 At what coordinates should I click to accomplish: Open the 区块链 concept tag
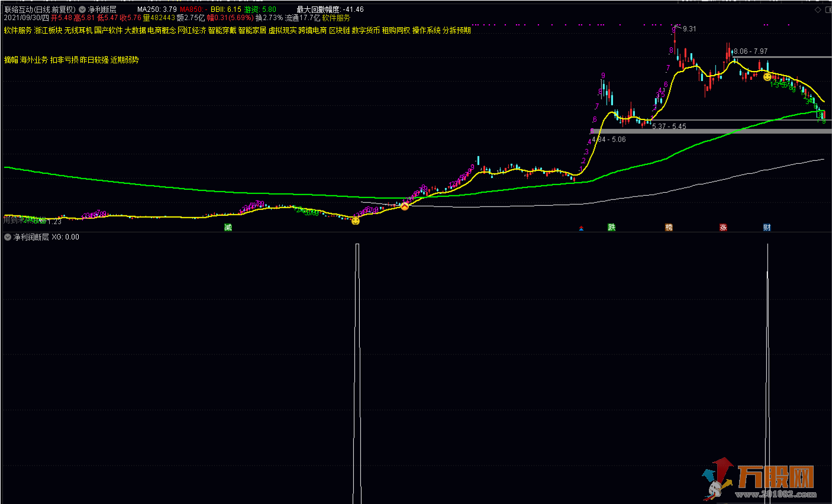point(339,30)
